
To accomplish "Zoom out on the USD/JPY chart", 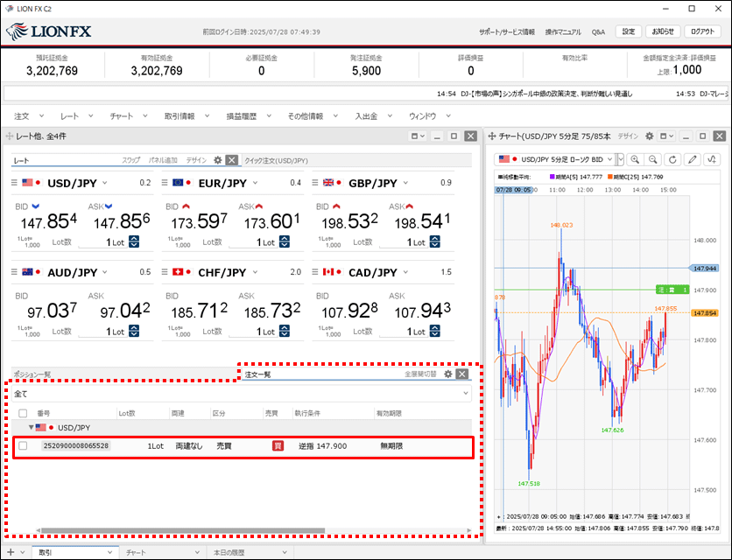I will click(x=653, y=159).
